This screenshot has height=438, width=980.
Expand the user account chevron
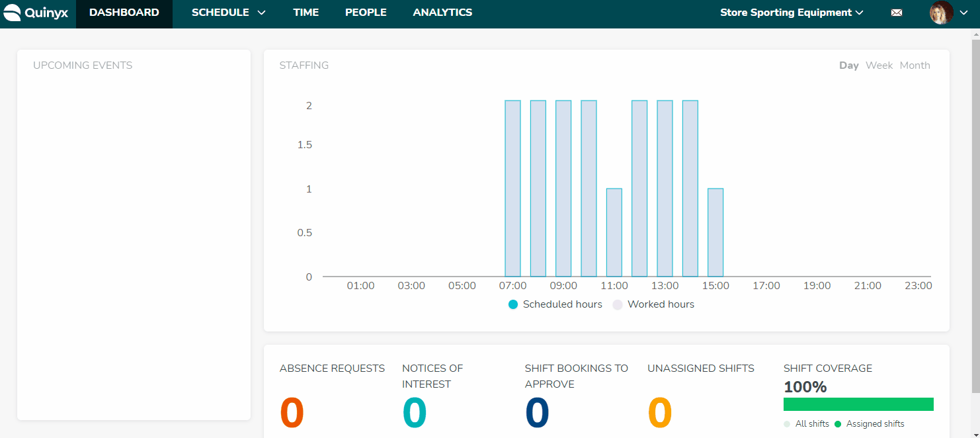pos(963,13)
